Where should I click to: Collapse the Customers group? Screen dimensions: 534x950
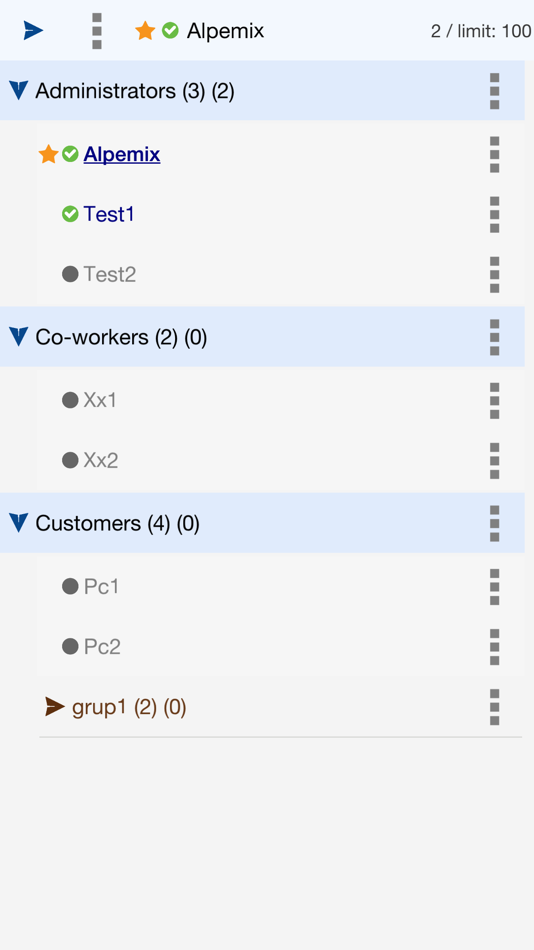tap(19, 523)
